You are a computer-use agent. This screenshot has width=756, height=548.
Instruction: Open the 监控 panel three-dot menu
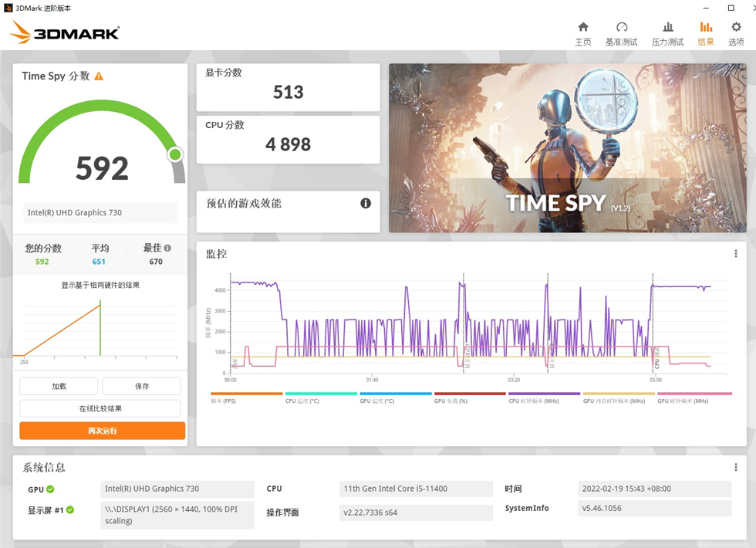pos(736,254)
